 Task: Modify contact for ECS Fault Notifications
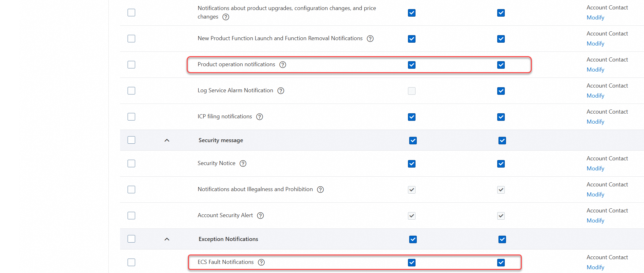(595, 267)
